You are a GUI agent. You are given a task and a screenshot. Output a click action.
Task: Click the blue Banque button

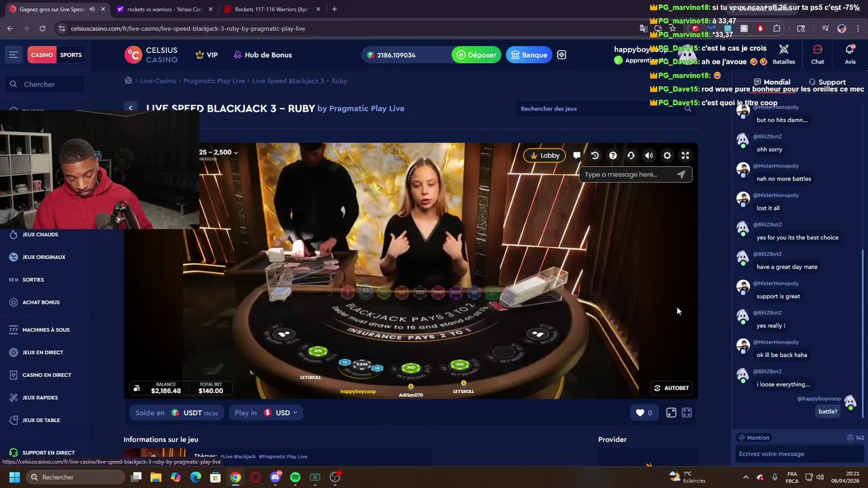click(x=529, y=55)
